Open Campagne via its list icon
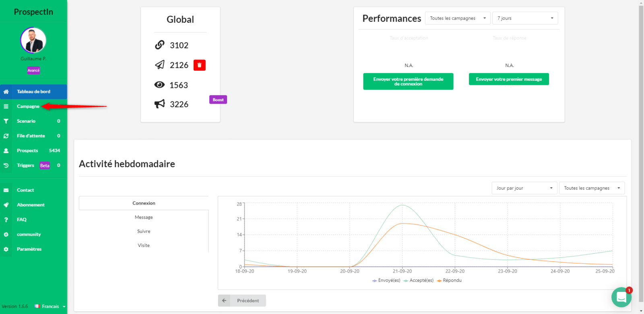This screenshot has width=644, height=314. click(6, 107)
